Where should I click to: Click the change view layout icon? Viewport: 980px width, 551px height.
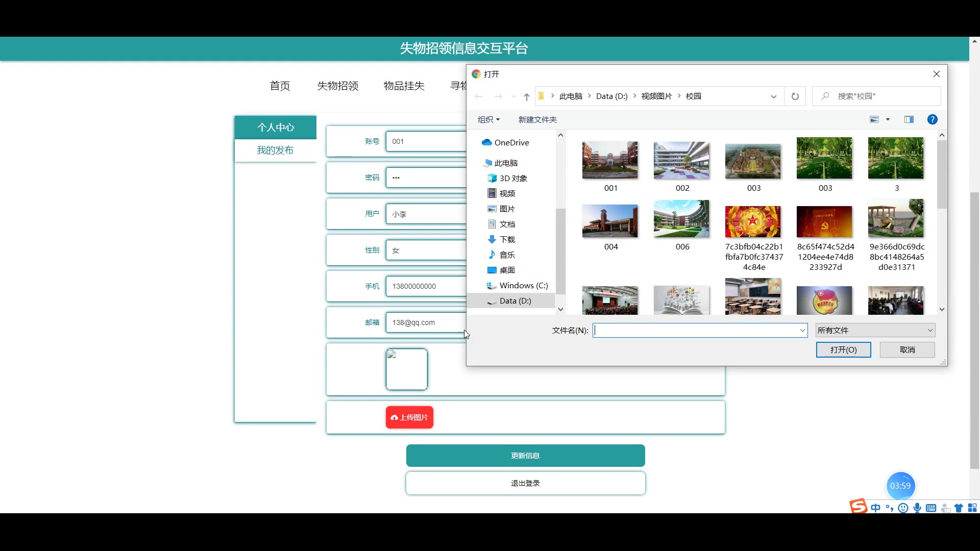[874, 119]
